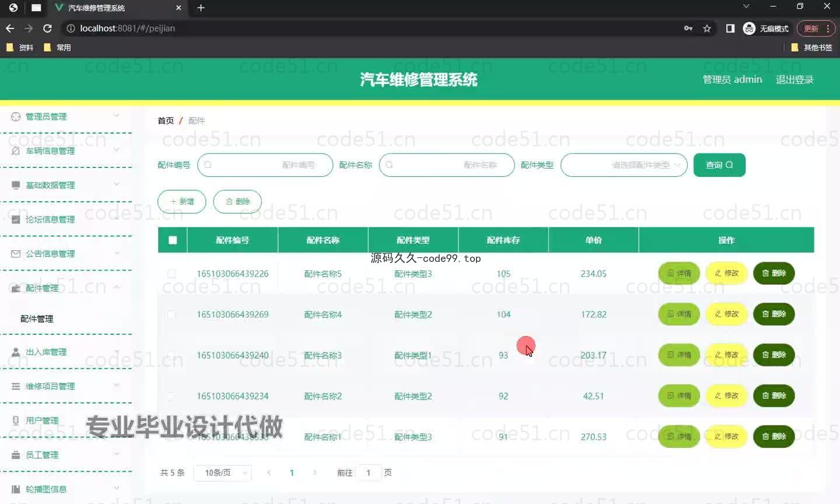Image resolution: width=840 pixels, height=504 pixels.
Task: Click the 出入库管理 person icon
Action: [16, 352]
